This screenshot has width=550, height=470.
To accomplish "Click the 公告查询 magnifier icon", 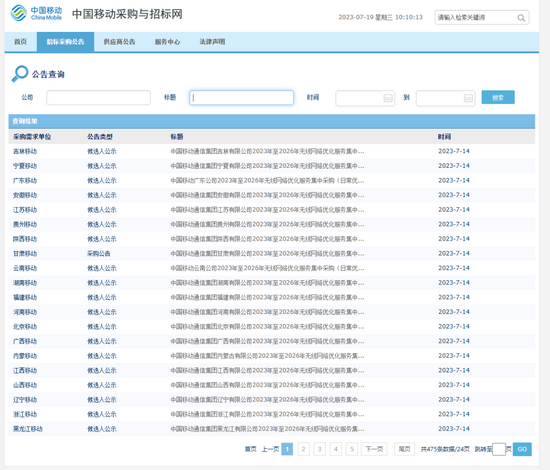I will click(20, 74).
